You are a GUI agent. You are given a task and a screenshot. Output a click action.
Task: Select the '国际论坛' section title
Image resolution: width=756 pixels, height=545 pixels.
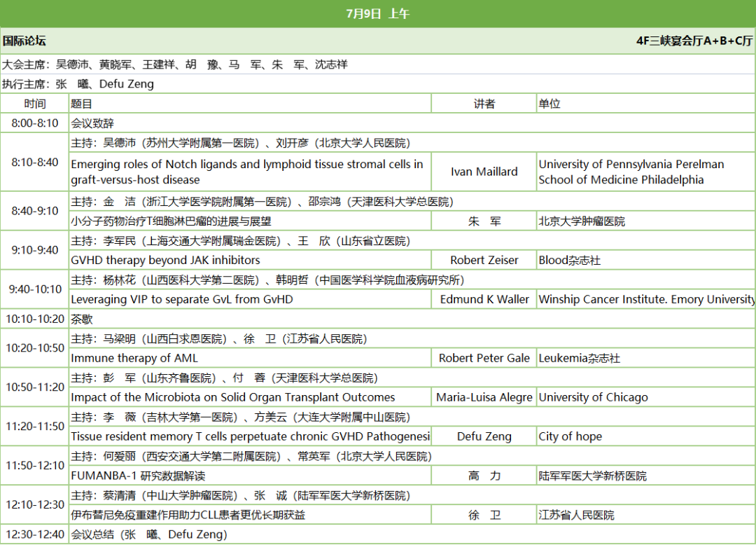[24, 41]
